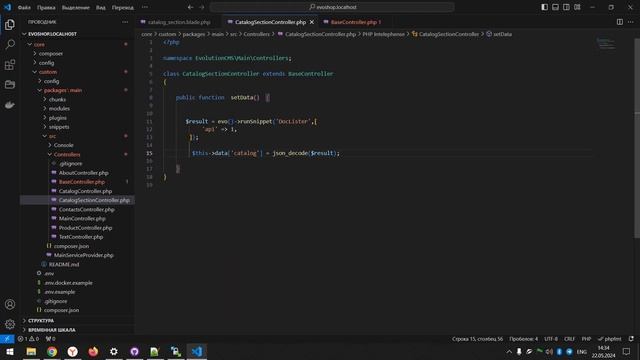The height and width of the screenshot is (360, 640).
Task: Open the remote window status bar button
Action: click(7, 339)
